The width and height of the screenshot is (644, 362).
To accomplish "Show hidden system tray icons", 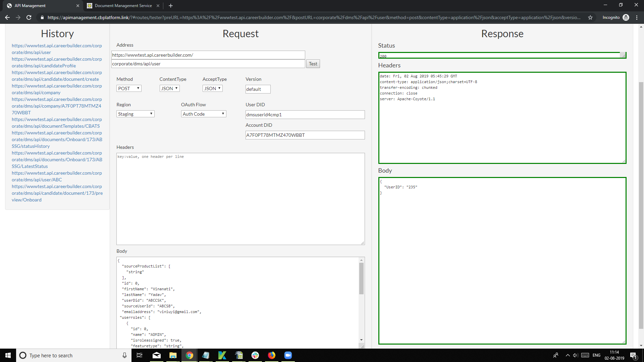I will pyautogui.click(x=568, y=355).
